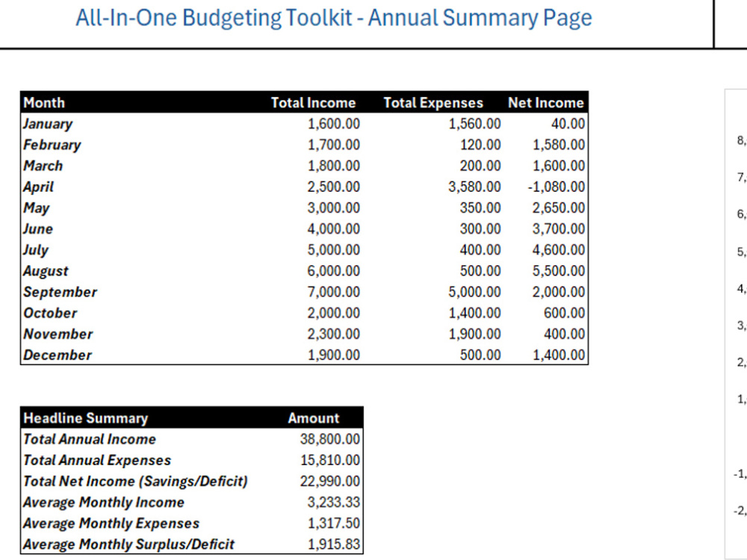Viewport: 747px width, 560px height.
Task: Select the amount 15,810.00
Action: (x=329, y=460)
